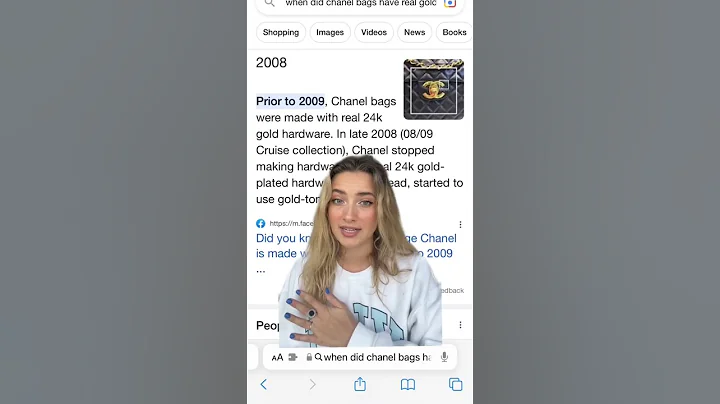Image resolution: width=720 pixels, height=404 pixels.
Task: Open the three-dot menu beside People section
Action: tap(460, 325)
